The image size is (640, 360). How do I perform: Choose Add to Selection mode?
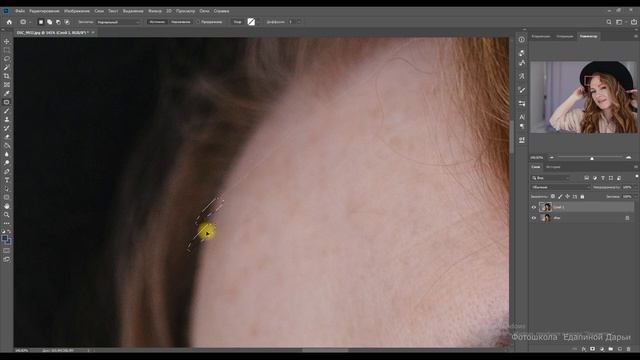49,22
